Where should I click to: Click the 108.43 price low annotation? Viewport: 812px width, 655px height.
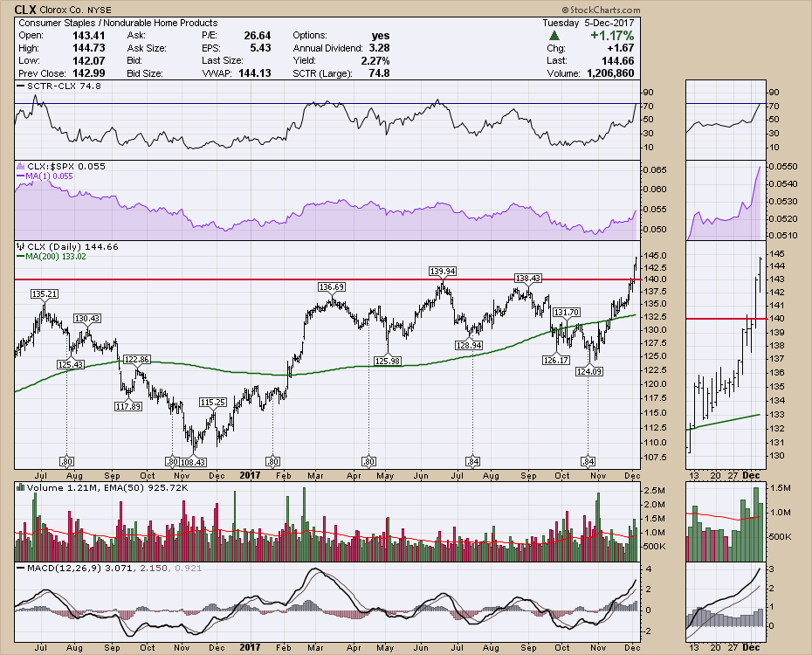click(193, 461)
